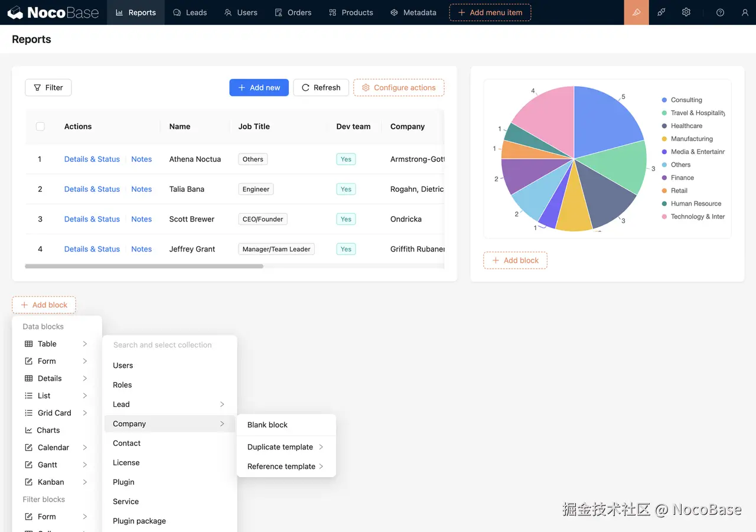This screenshot has width=756, height=532.
Task: Click the user profile icon at top right
Action: (745, 12)
